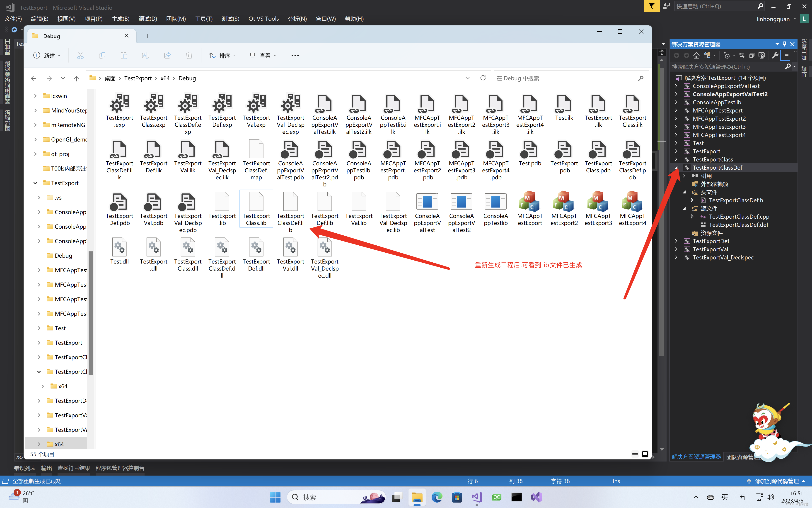This screenshot has height=508, width=812.
Task: Open address bar history dropdown chevron
Action: click(x=467, y=78)
